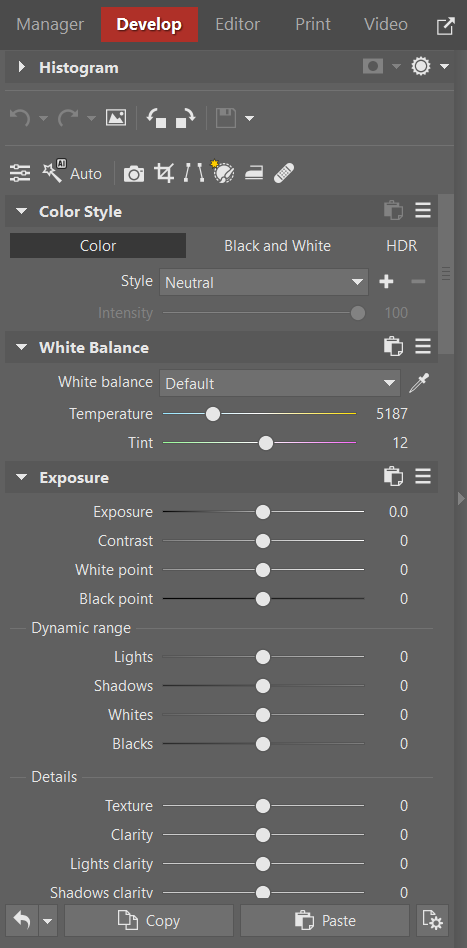Image resolution: width=467 pixels, height=948 pixels.
Task: Collapse the Color Style section
Action: pos(22,211)
